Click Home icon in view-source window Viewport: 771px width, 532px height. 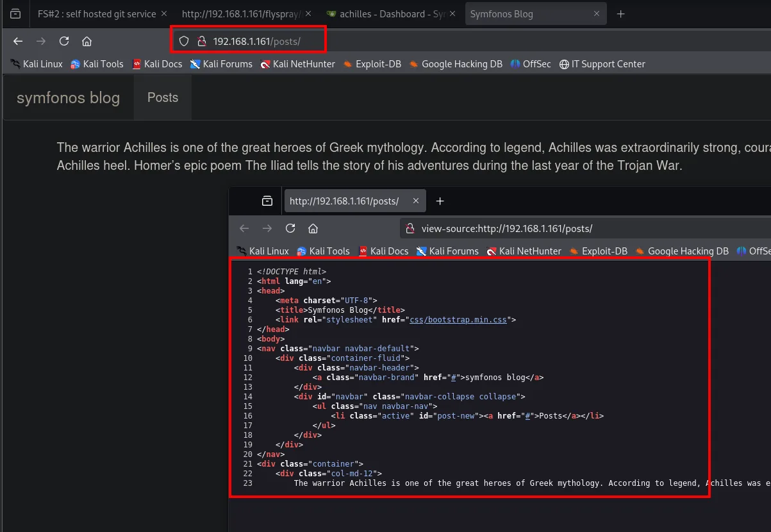[x=313, y=229]
